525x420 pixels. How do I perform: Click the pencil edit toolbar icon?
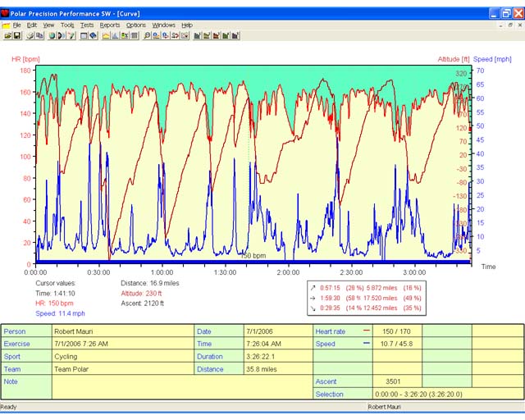coord(71,35)
